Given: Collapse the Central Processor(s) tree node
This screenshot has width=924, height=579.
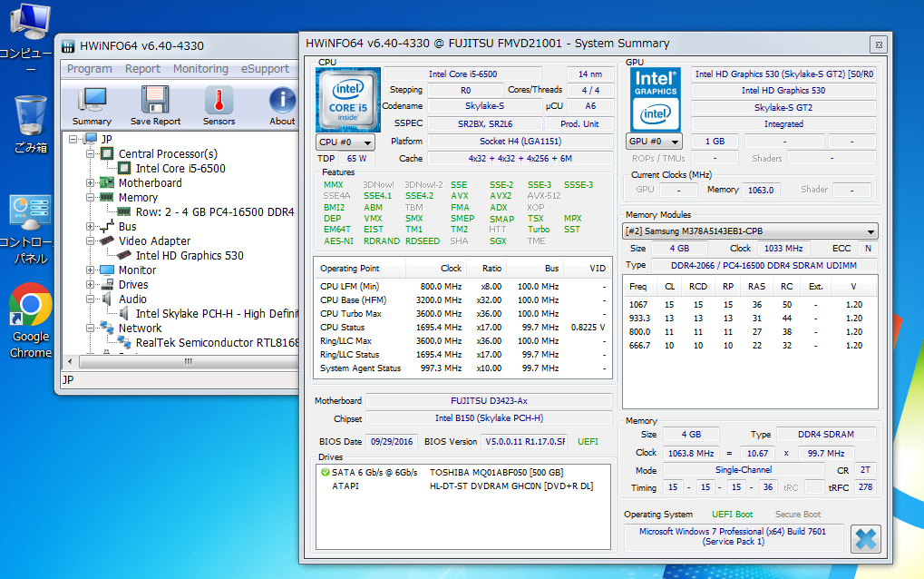Looking at the screenshot, I should (x=91, y=154).
